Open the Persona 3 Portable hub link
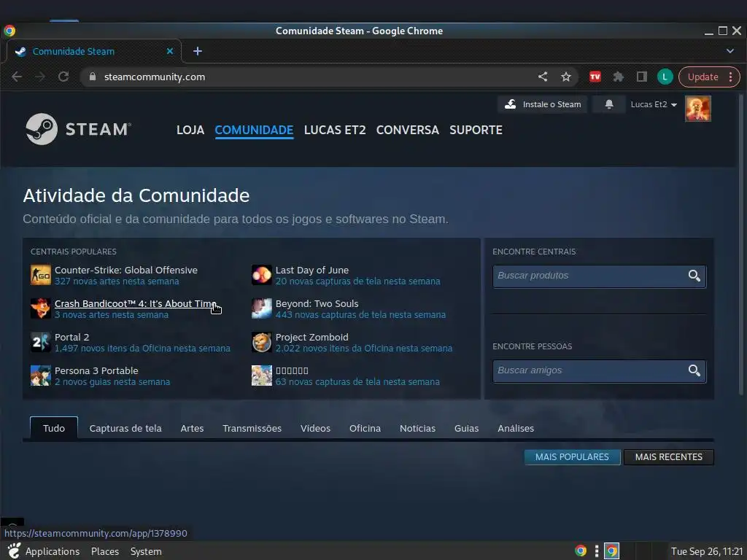This screenshot has height=560, width=747. pos(96,370)
